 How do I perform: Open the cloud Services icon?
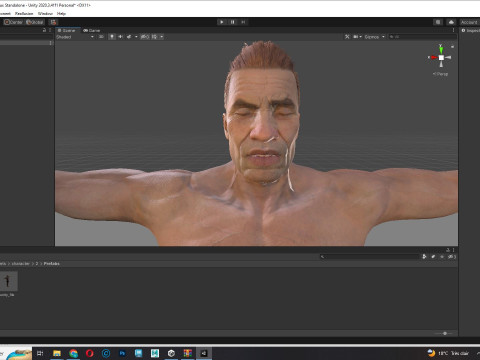tap(451, 22)
